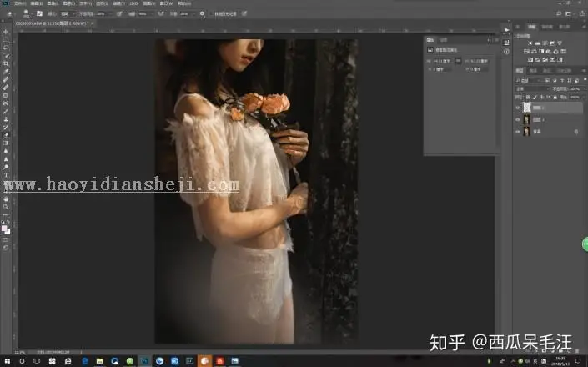The height and width of the screenshot is (367, 588).
Task: Select the Gradient tool
Action: (6, 143)
